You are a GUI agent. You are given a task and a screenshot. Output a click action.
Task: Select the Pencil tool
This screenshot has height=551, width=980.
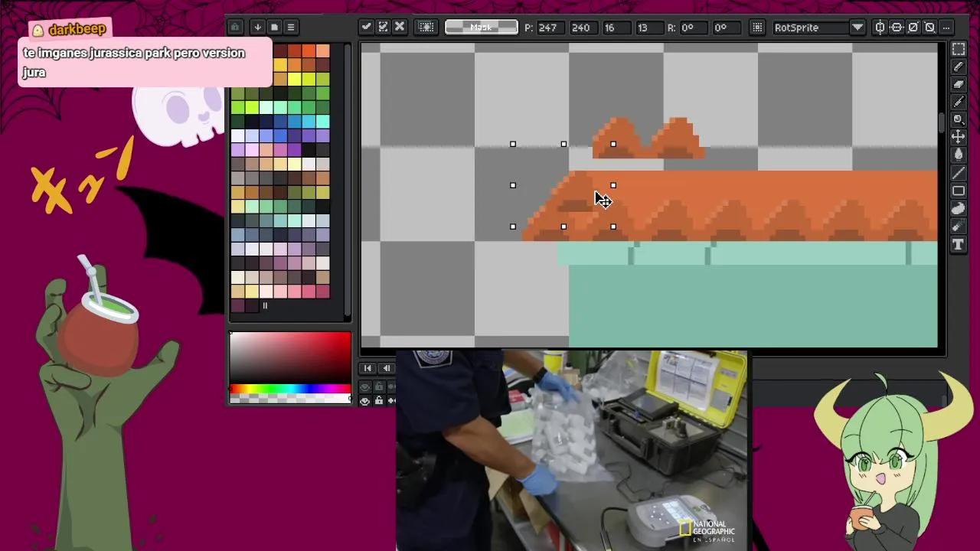click(x=959, y=67)
